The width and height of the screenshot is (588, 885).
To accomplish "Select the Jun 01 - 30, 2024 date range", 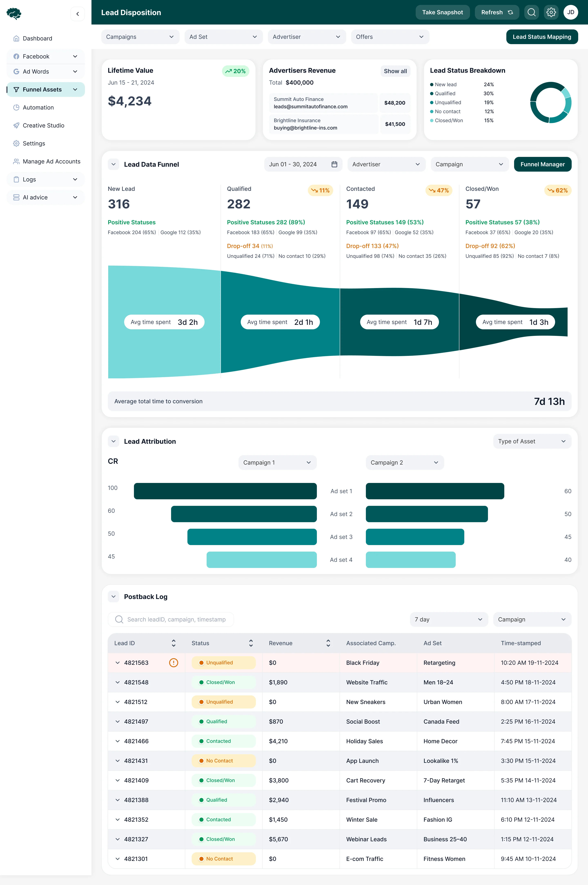I will tap(303, 164).
